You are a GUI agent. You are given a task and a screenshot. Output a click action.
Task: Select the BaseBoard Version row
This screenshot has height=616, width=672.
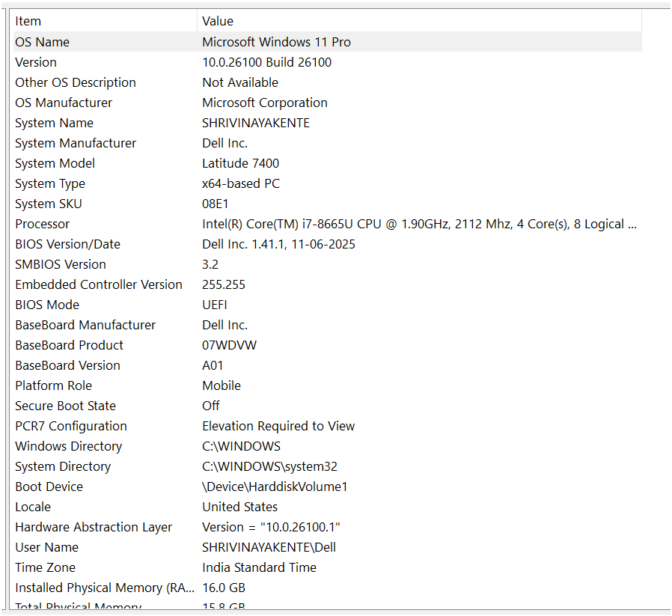(328, 365)
